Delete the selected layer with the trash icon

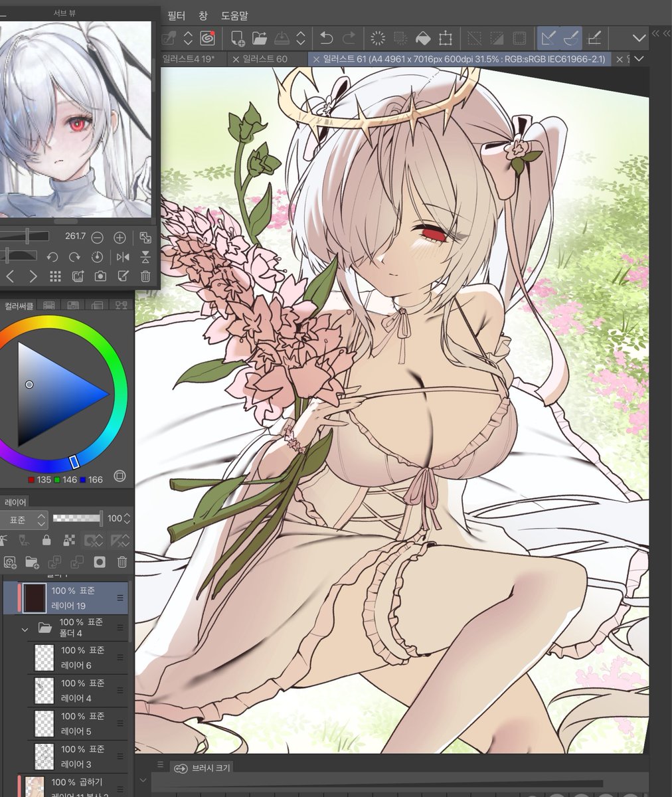122,563
